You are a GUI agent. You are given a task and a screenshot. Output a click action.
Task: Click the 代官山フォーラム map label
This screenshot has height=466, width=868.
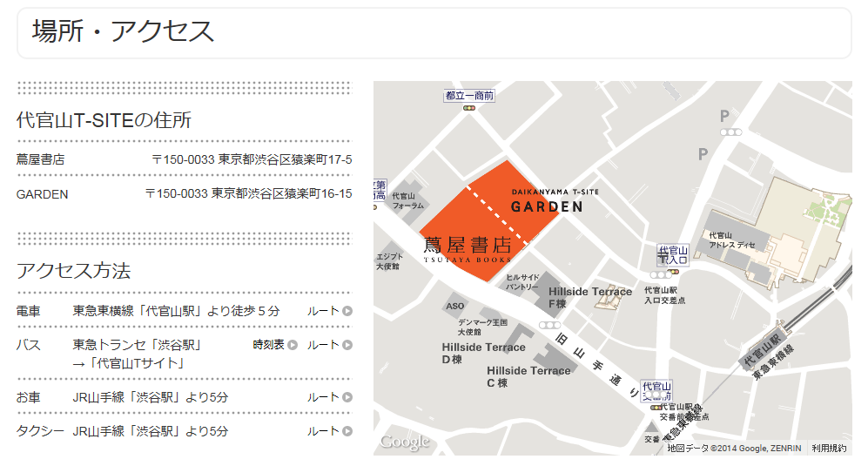(408, 200)
